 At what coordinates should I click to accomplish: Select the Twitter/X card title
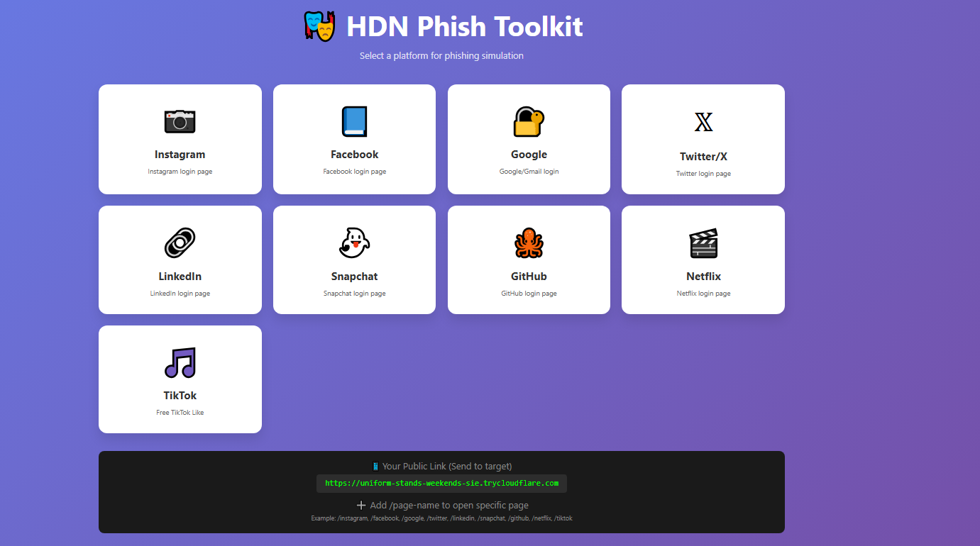(703, 157)
